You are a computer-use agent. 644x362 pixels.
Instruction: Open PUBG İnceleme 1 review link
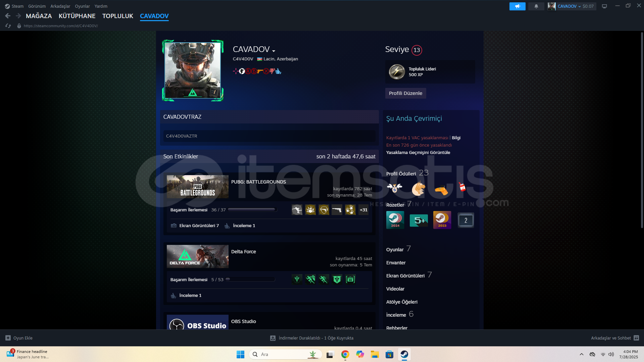[x=244, y=226]
